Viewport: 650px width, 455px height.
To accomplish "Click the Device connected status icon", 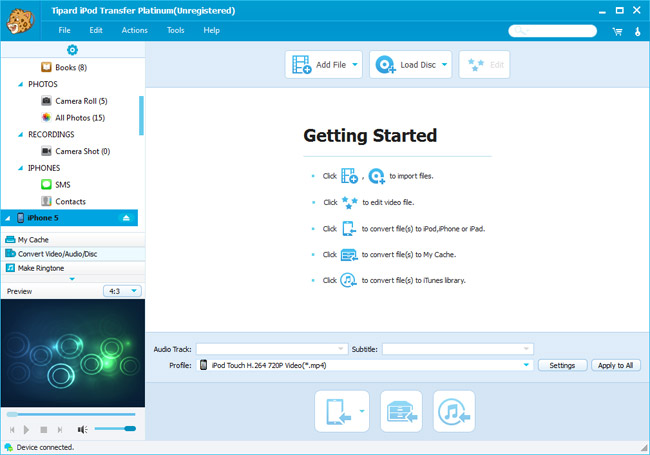I will coord(8,447).
